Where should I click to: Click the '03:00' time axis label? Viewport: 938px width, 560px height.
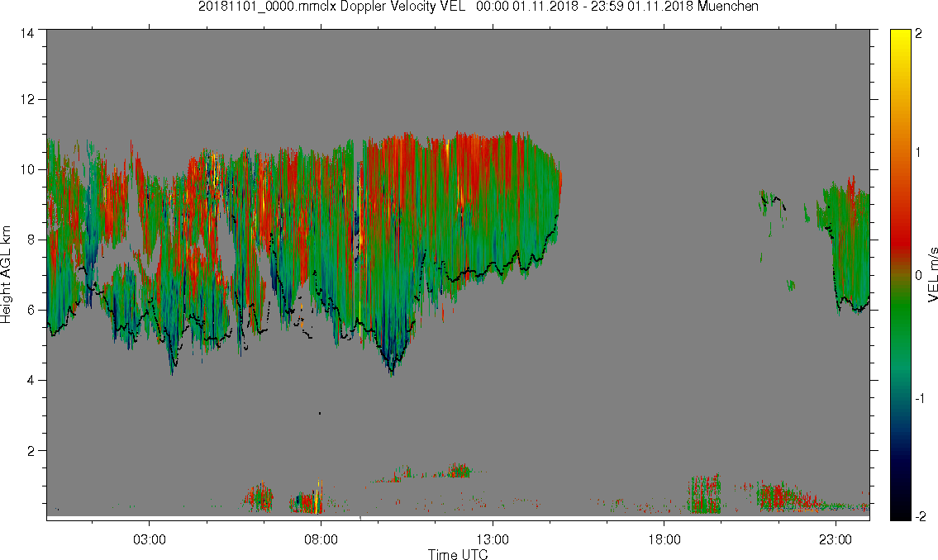point(149,539)
